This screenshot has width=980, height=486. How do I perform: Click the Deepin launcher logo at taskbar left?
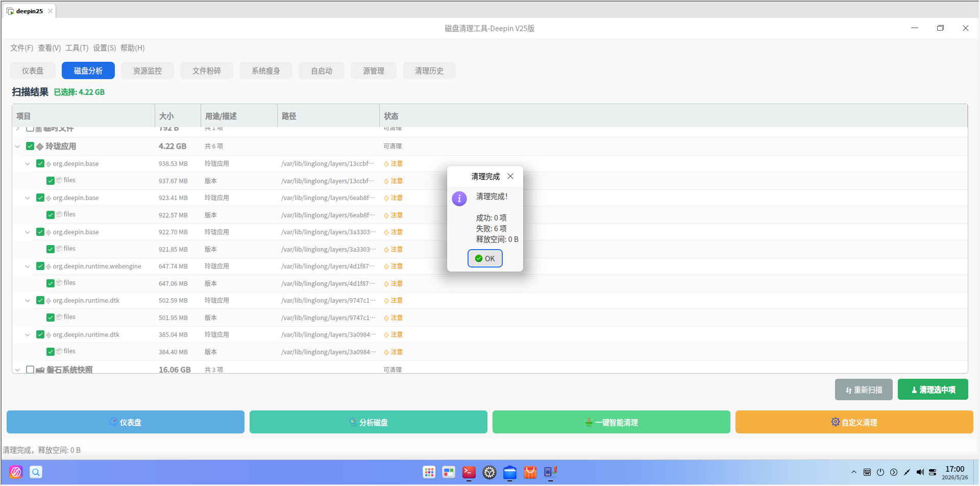(16, 472)
